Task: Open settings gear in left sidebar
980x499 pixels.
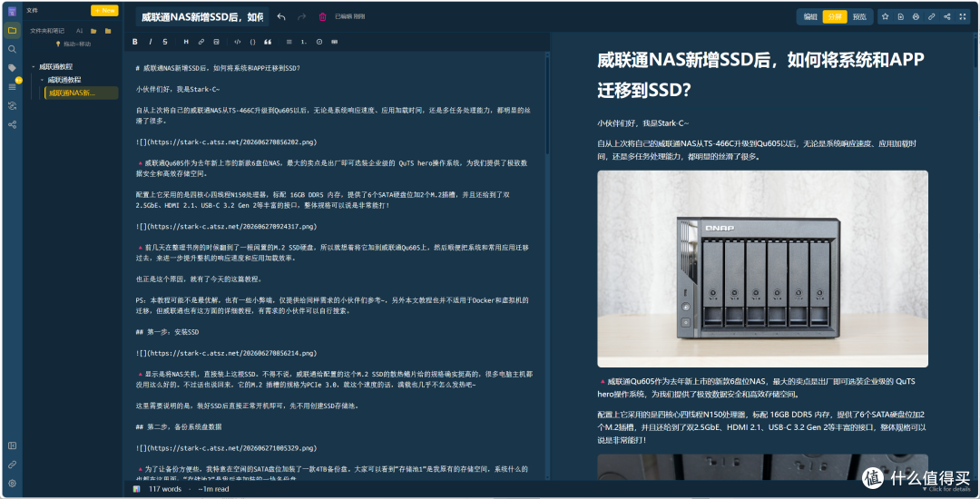Action: (x=12, y=483)
